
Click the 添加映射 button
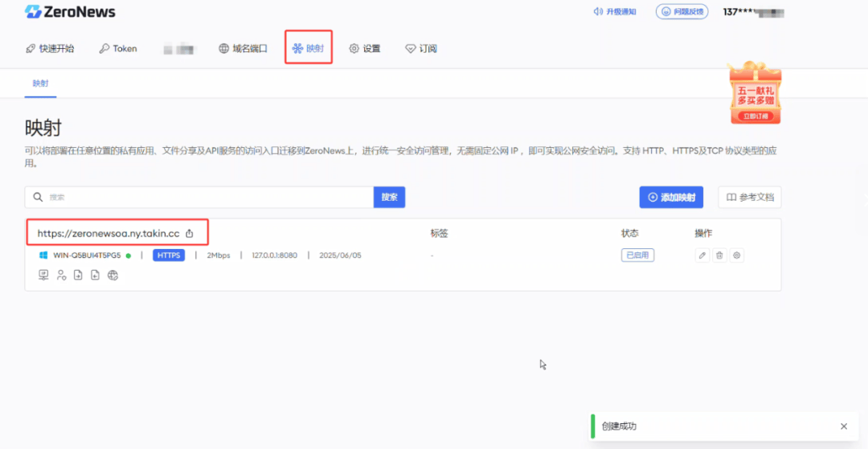[671, 198]
